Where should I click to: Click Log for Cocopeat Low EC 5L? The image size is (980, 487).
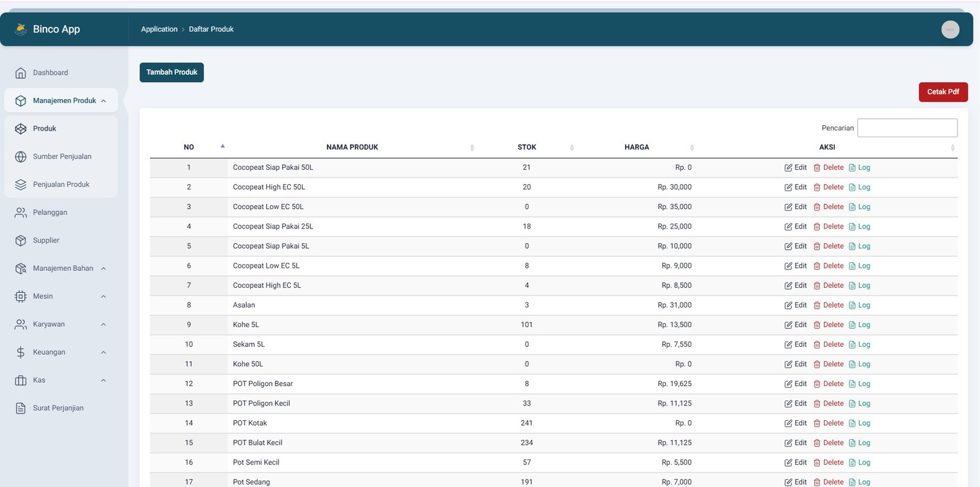point(859,266)
